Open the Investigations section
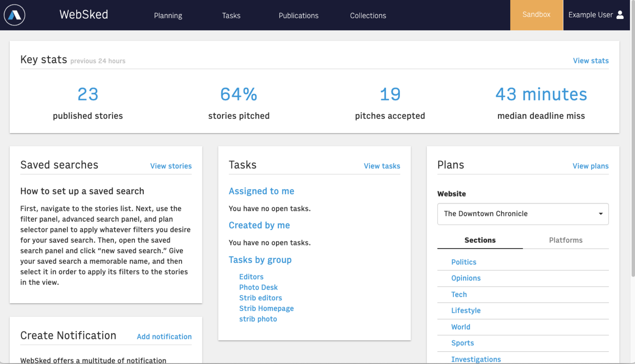The height and width of the screenshot is (364, 635). pyautogui.click(x=476, y=359)
